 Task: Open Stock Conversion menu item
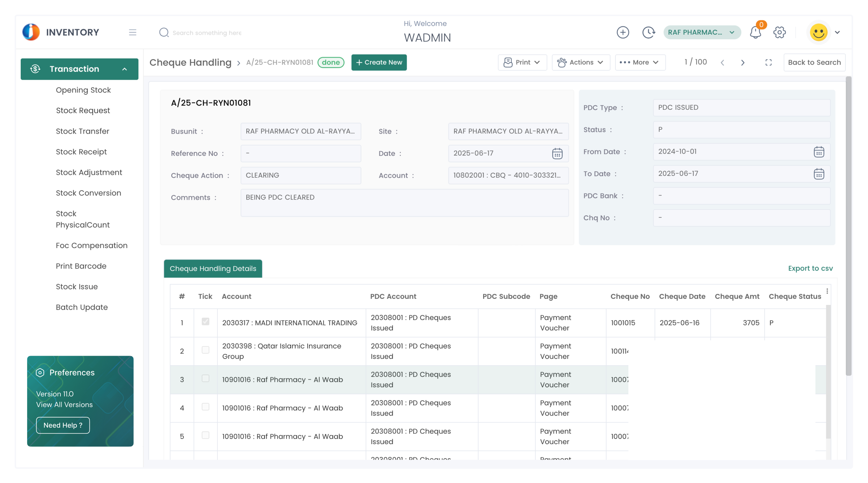[89, 193]
